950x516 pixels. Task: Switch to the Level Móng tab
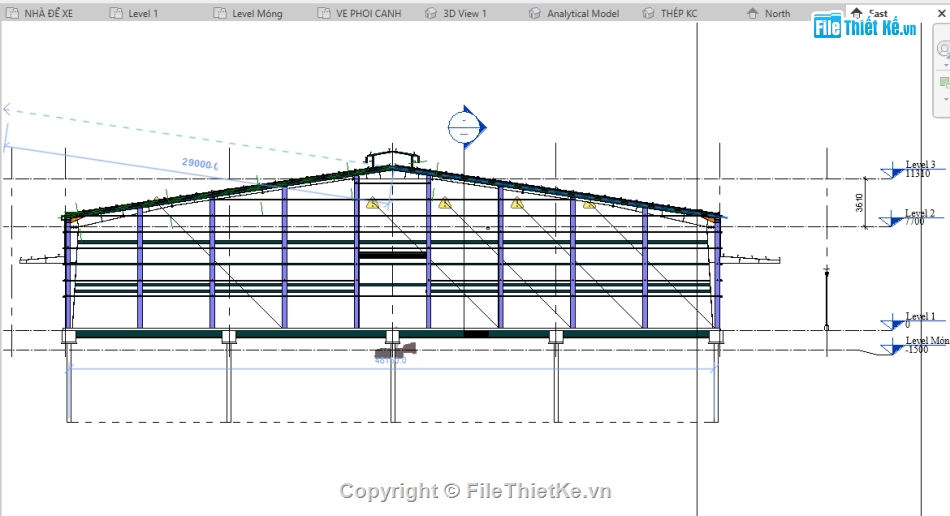248,13
